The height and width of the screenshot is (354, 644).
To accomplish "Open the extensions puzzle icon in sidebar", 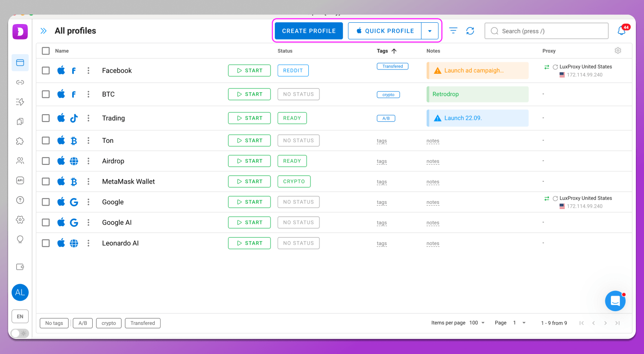I will (20, 141).
